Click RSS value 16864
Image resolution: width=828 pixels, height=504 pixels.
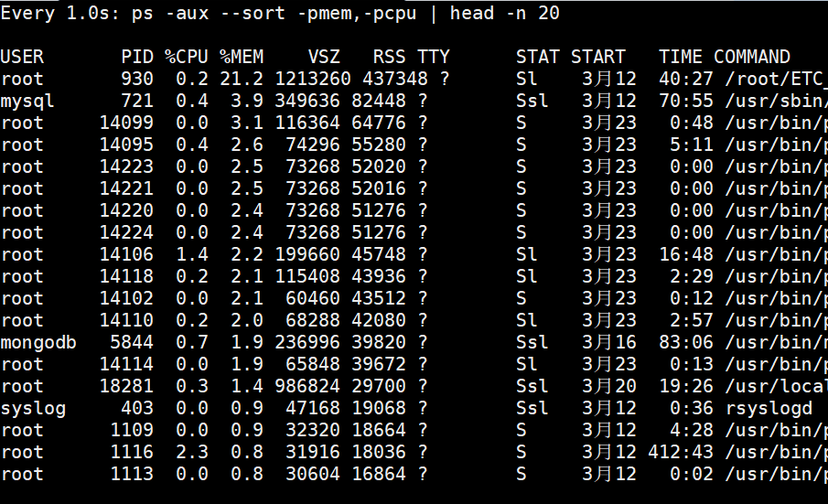pos(379,474)
